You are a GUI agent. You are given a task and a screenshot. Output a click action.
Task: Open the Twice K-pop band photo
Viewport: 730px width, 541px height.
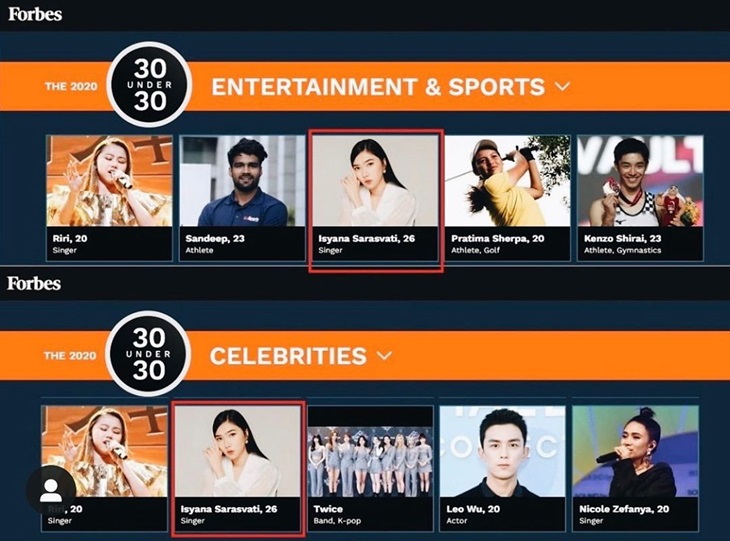[371, 451]
